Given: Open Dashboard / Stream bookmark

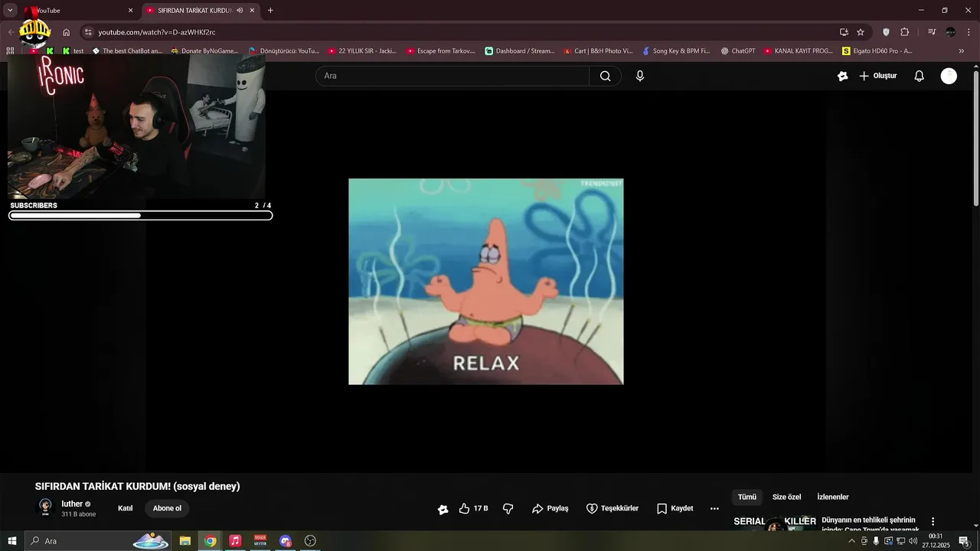Looking at the screenshot, I should click(x=520, y=51).
